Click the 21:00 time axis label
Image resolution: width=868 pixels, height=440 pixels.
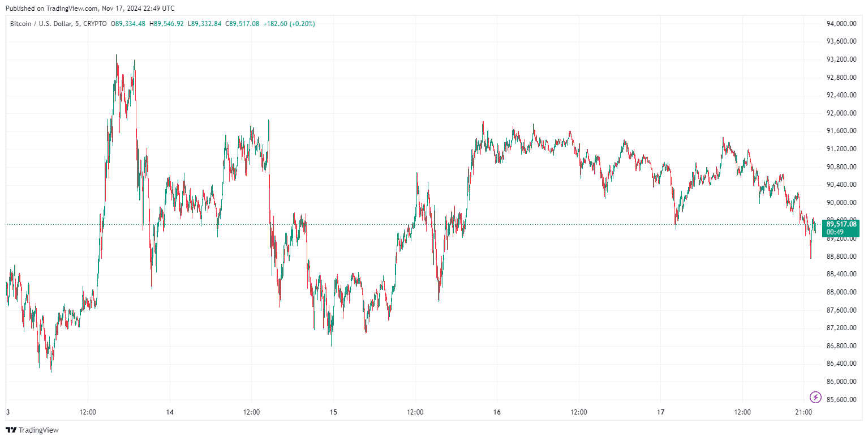803,412
